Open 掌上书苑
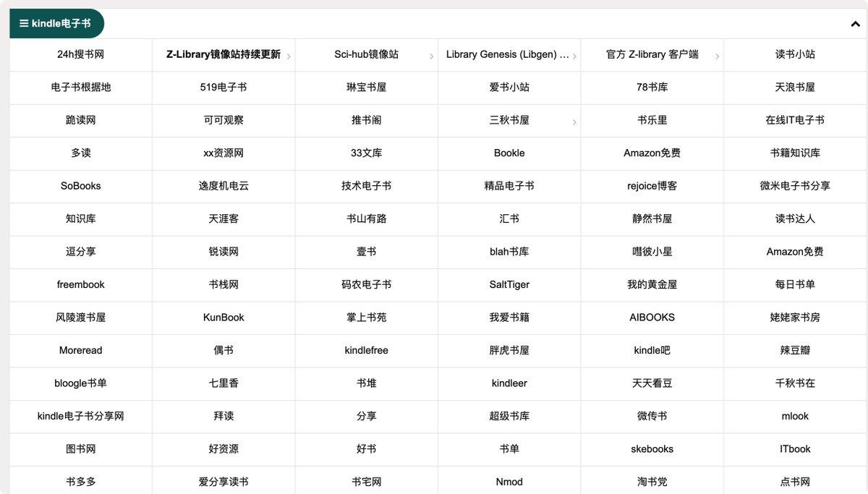The height and width of the screenshot is (494, 868). click(x=367, y=318)
